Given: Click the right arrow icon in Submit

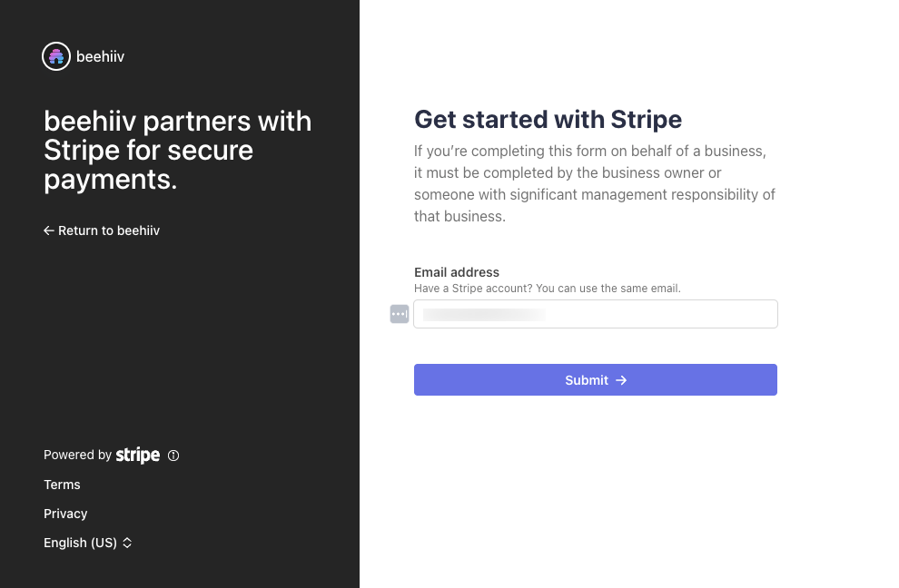Looking at the screenshot, I should (621, 380).
